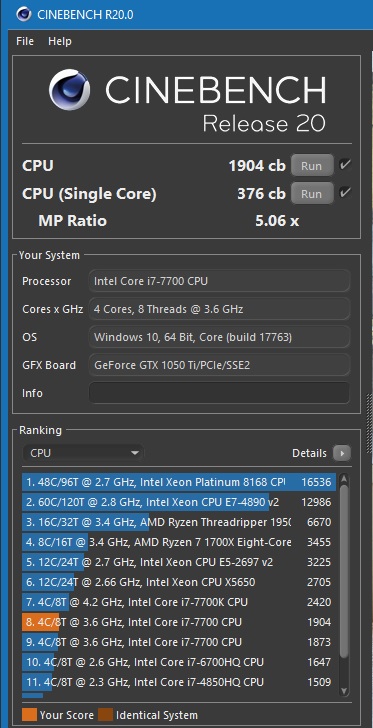The height and width of the screenshot is (728, 373).
Task: Click the ranking list scroll-up arrow
Action: [x=344, y=479]
